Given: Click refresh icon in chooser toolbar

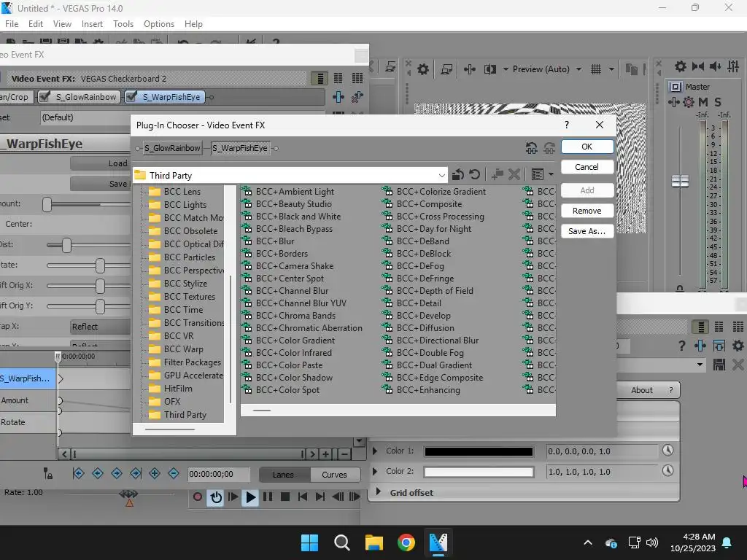Looking at the screenshot, I should [474, 175].
